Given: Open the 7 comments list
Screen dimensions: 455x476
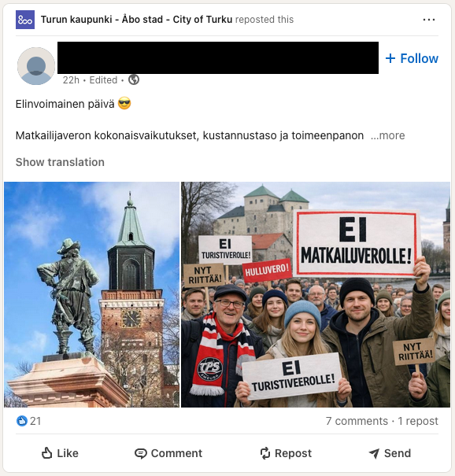Looking at the screenshot, I should coord(357,421).
